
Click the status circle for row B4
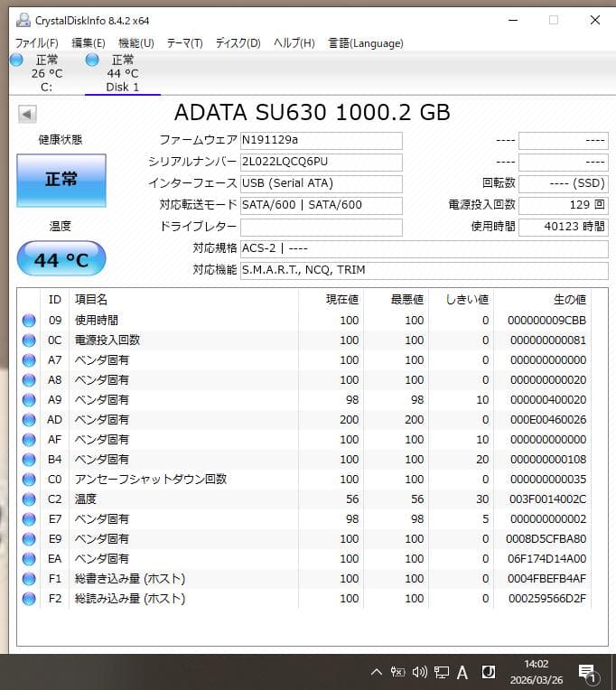click(x=29, y=460)
